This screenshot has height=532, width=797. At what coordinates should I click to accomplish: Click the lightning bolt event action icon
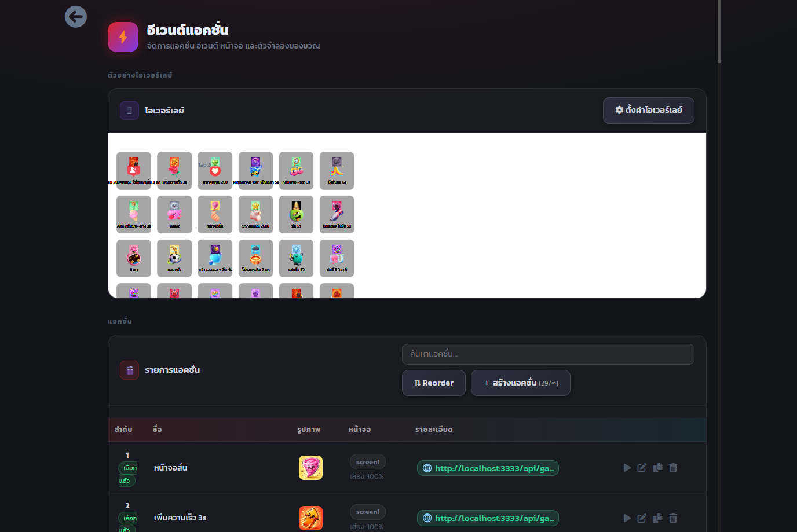[x=123, y=37]
